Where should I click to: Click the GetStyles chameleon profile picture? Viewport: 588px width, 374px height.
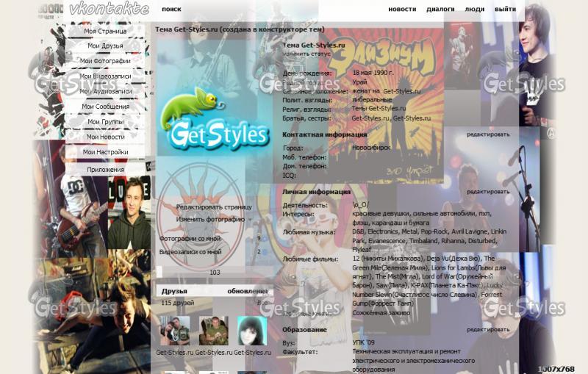(x=208, y=121)
